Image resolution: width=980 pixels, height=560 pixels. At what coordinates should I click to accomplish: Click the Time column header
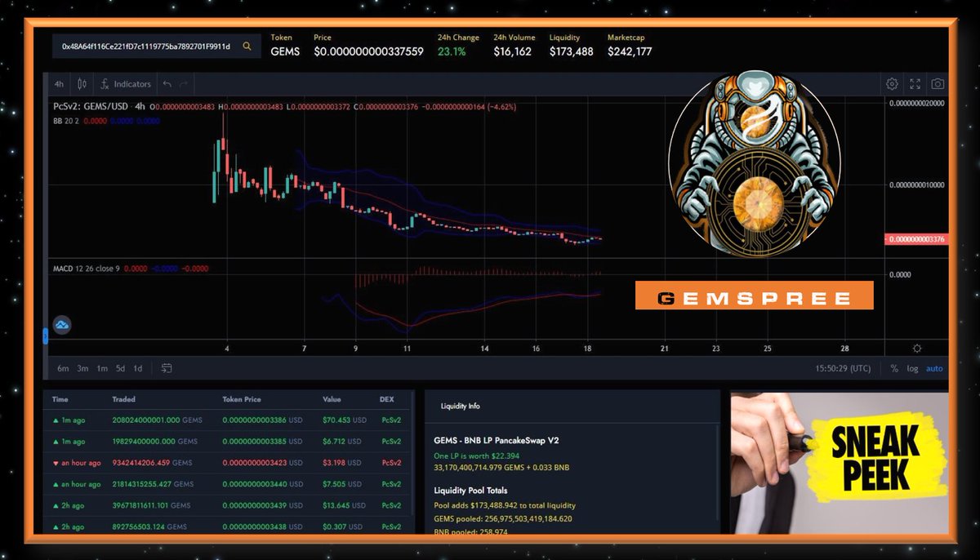coord(60,400)
